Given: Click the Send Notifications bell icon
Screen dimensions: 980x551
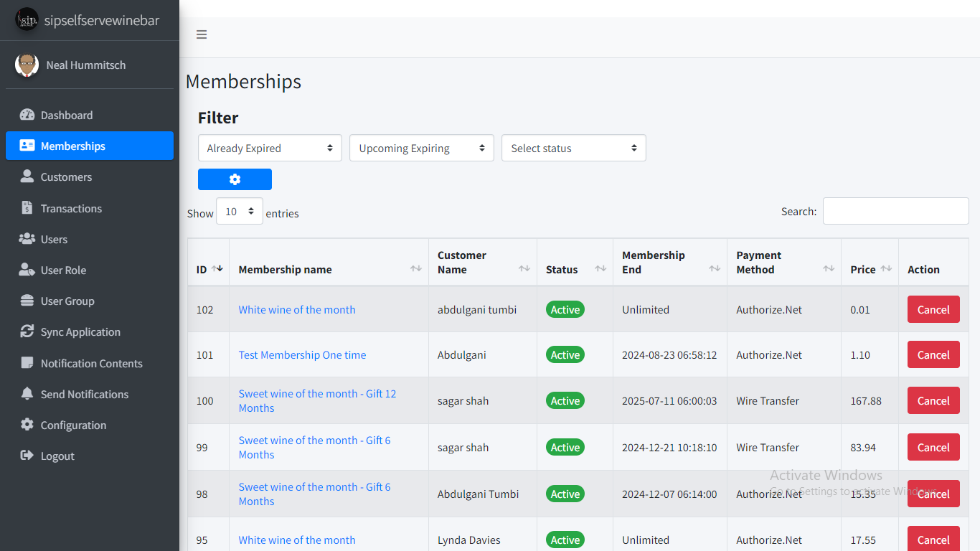Looking at the screenshot, I should click(x=27, y=394).
